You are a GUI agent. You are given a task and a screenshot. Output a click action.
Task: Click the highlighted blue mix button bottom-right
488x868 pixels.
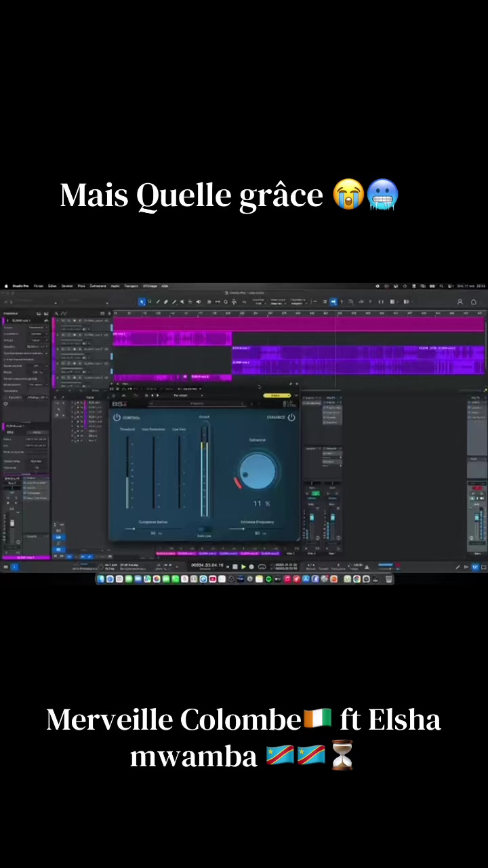point(475,567)
